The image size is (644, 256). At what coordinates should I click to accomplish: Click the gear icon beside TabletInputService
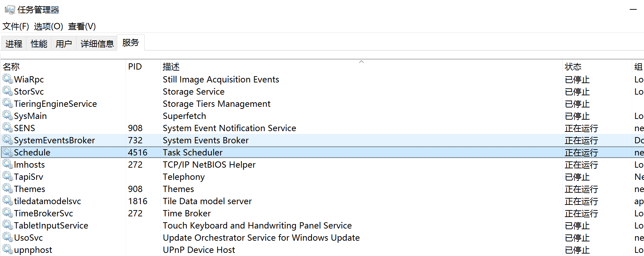pyautogui.click(x=8, y=225)
